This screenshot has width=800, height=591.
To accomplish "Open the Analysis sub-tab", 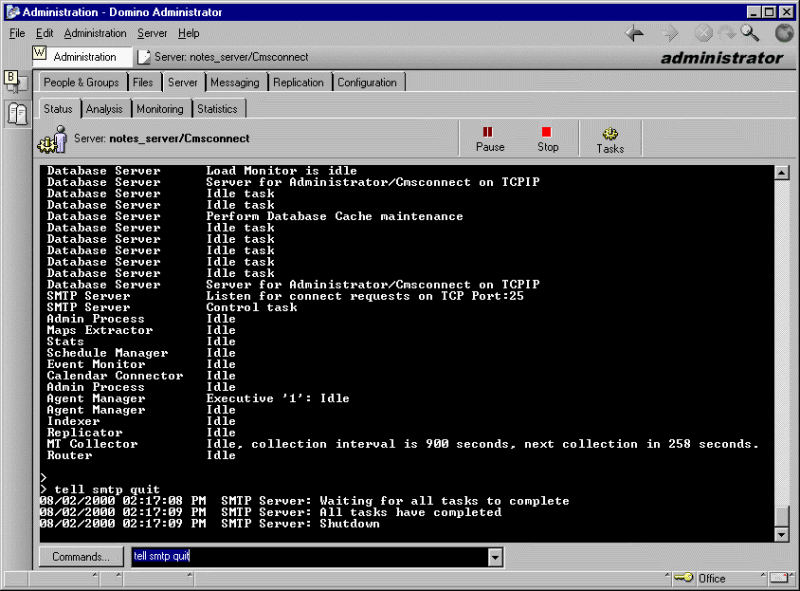I will 104,109.
